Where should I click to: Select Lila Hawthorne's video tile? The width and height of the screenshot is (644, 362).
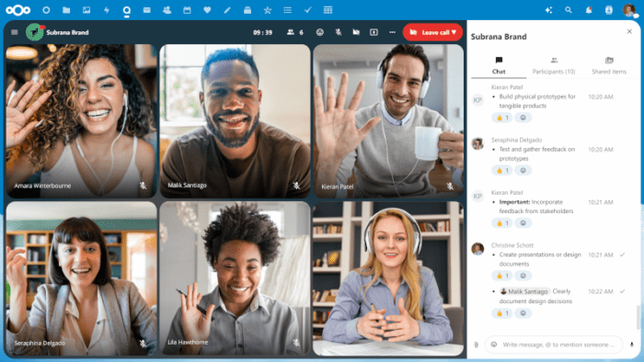[x=235, y=278]
